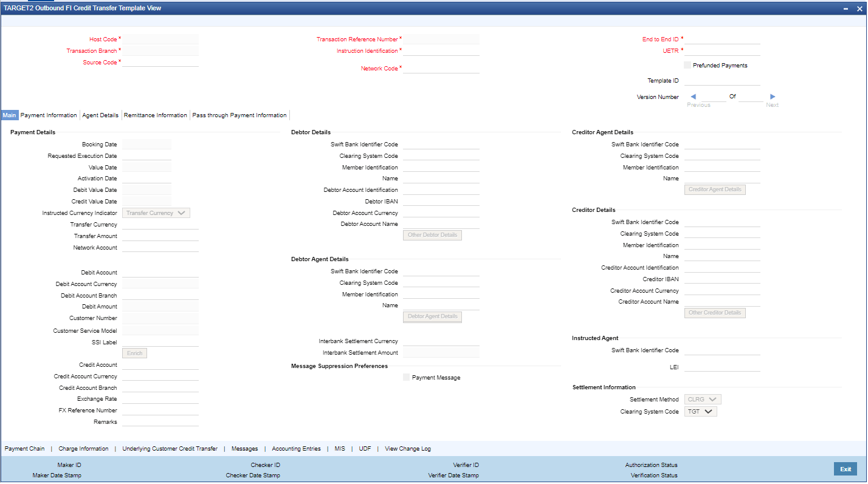Click the Creditor Account Identification field
Viewport: 868px width, 484px height.
(x=722, y=268)
